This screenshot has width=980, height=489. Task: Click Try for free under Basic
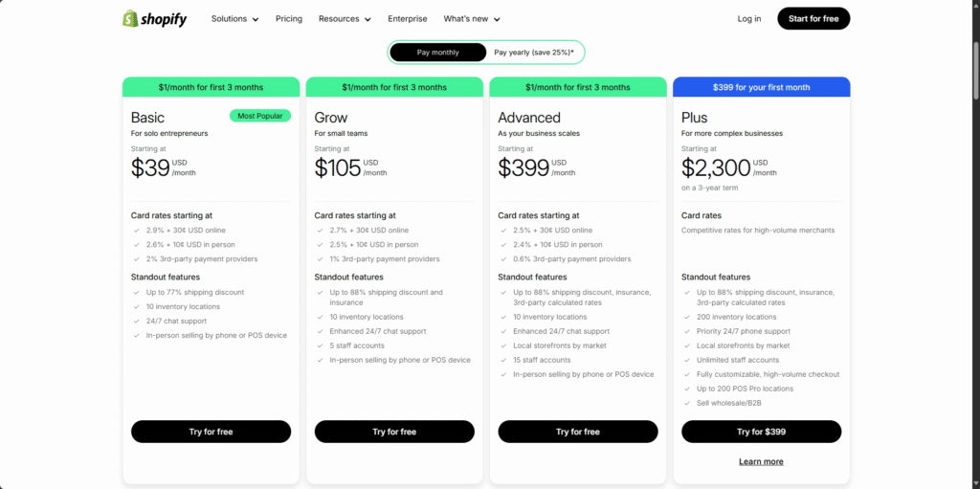211,432
